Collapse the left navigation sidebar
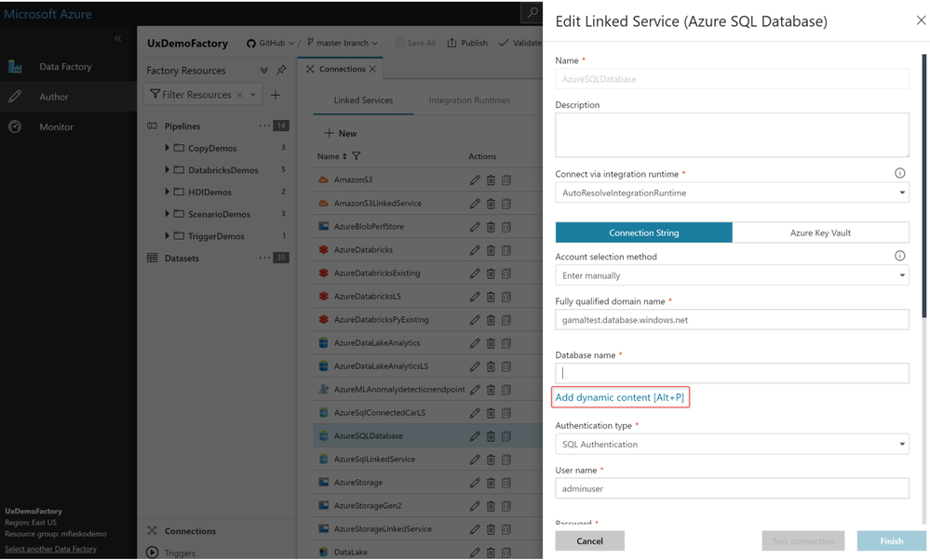This screenshot has width=930, height=560. pyautogui.click(x=117, y=38)
